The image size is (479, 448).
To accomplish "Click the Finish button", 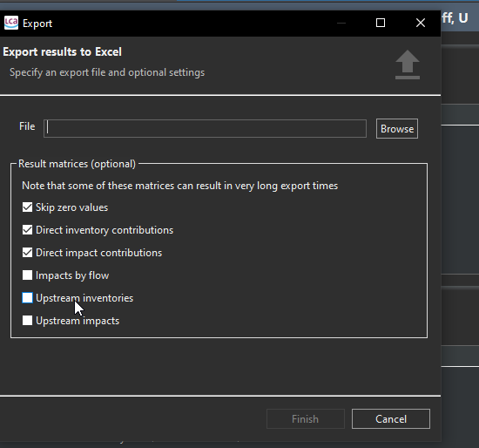I will (x=306, y=419).
